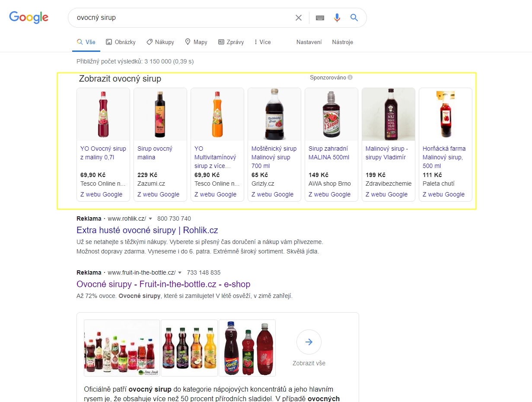
Task: Click the www.rohlik.cz/ ad URL
Action: pos(127,219)
